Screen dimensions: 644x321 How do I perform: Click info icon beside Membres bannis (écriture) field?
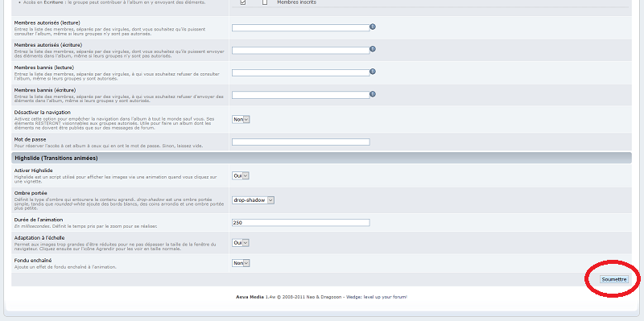(373, 94)
